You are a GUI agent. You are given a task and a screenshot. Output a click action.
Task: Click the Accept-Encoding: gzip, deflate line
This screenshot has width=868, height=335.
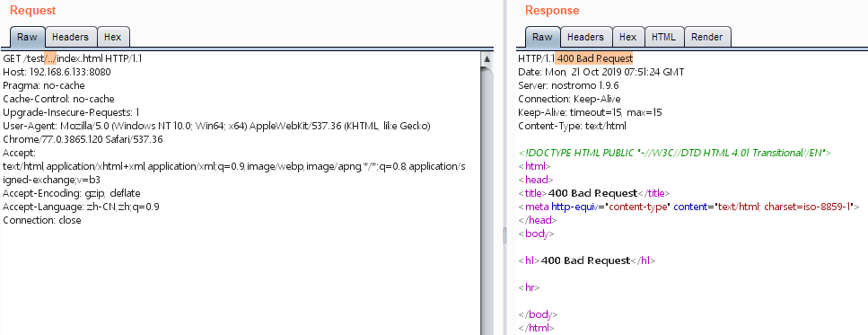click(x=72, y=193)
